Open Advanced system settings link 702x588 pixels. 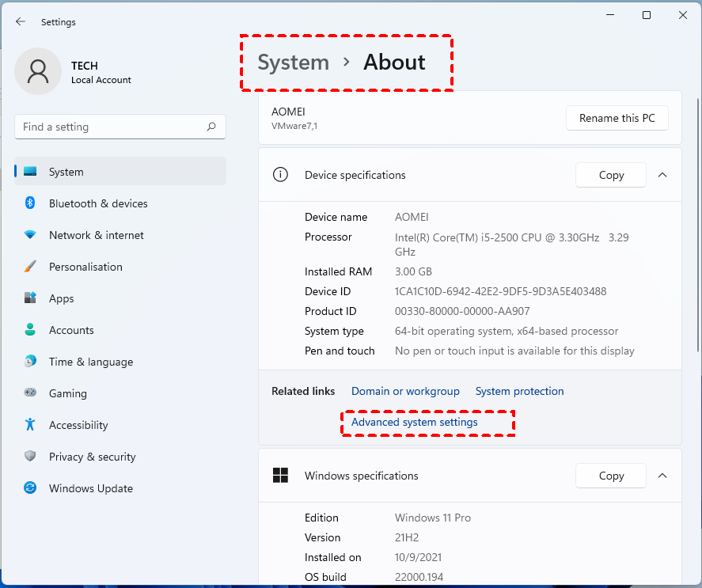tap(415, 423)
